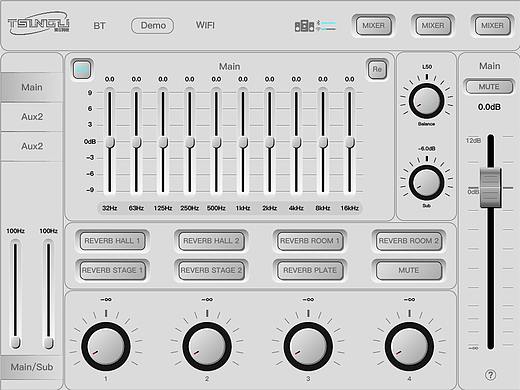Image resolution: width=520 pixels, height=390 pixels.
Task: Click the 500Hz EQ slider handle
Action: pyautogui.click(x=216, y=142)
